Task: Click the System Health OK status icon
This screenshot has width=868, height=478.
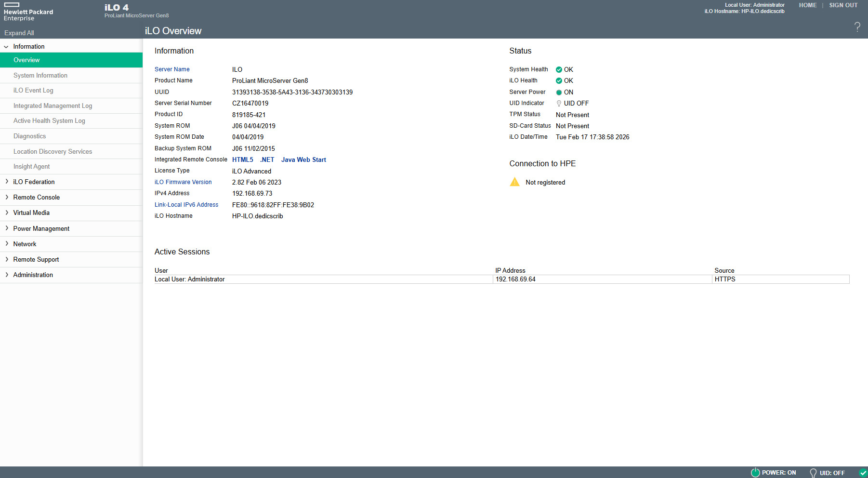Action: click(x=559, y=70)
